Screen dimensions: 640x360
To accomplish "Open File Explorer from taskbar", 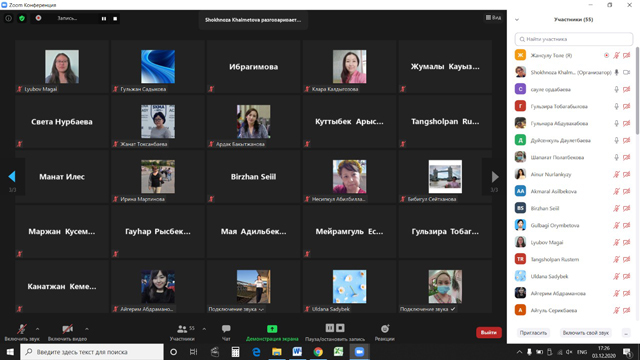I will point(277,352).
